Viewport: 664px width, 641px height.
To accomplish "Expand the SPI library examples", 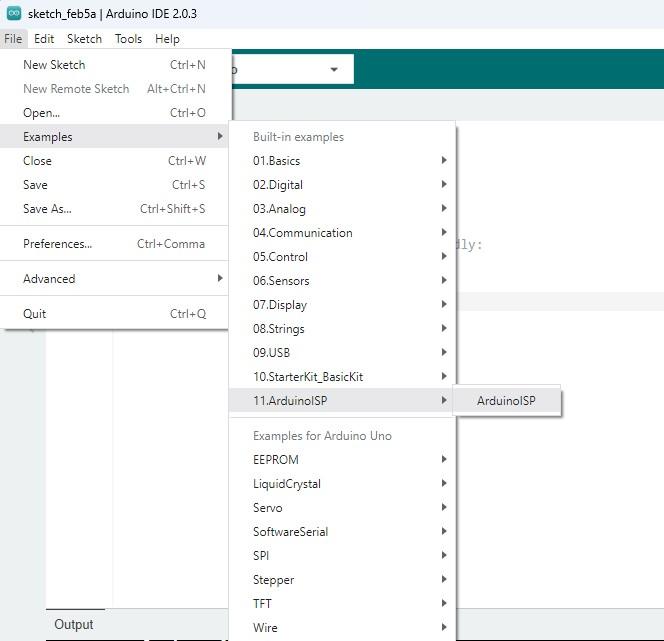I will tap(343, 555).
